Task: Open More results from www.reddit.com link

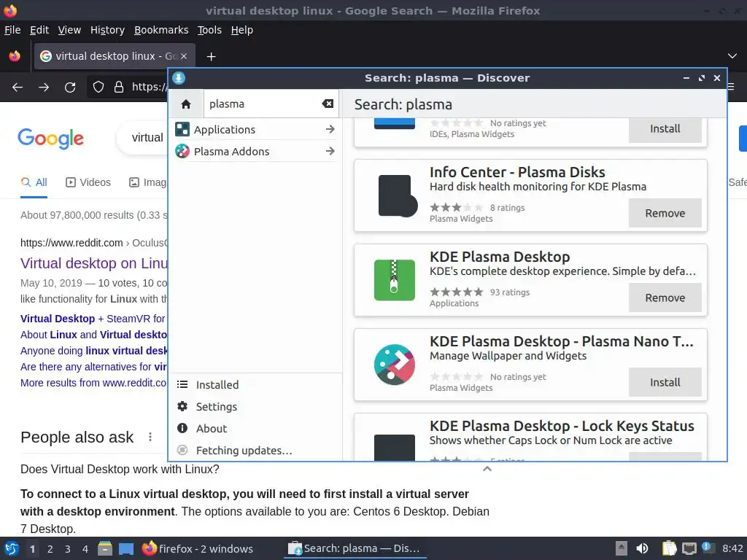Action: (94, 383)
